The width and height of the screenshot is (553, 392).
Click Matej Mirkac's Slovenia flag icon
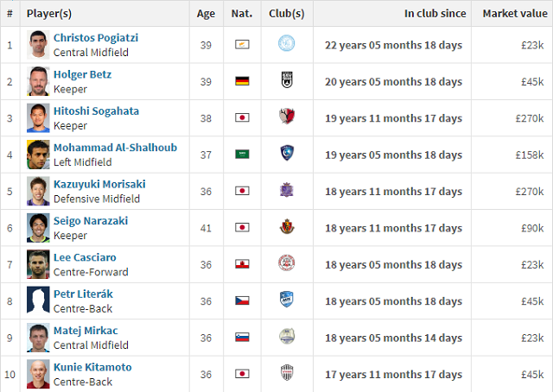pyautogui.click(x=242, y=338)
